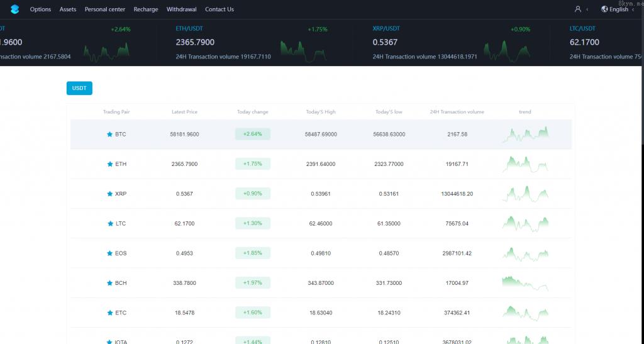Toggle the BTC favorite star
Image resolution: width=644 pixels, height=344 pixels.
coord(109,135)
